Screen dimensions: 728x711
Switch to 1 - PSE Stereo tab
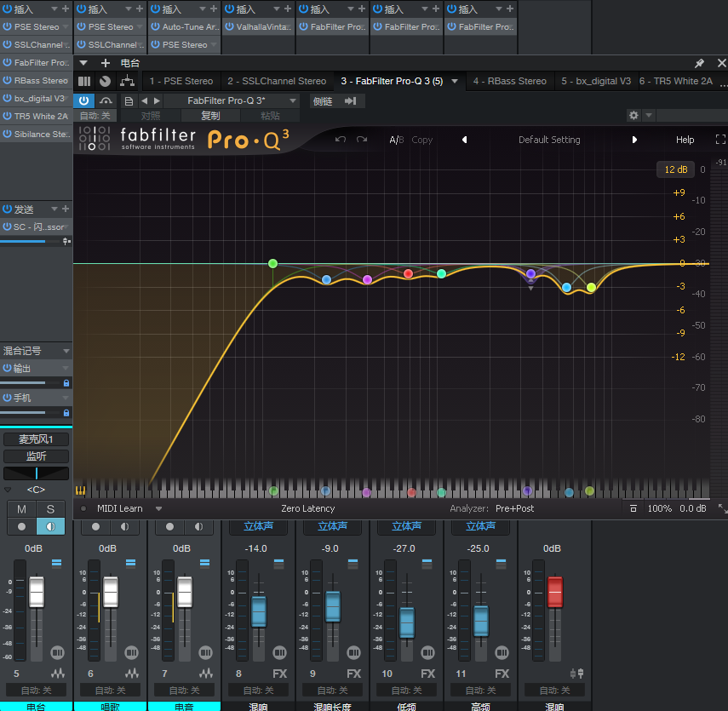(181, 81)
